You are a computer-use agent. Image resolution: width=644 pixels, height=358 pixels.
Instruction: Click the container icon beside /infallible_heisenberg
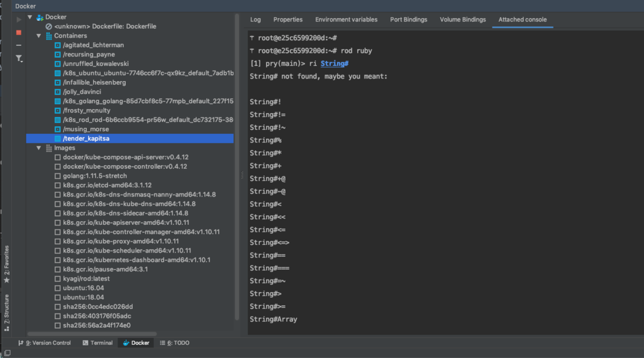[57, 82]
